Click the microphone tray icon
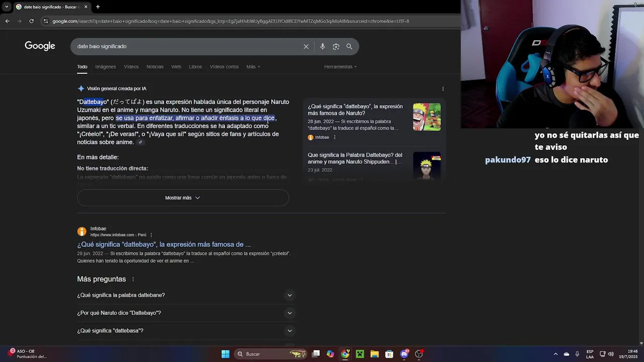The height and width of the screenshot is (362, 644). point(577,354)
